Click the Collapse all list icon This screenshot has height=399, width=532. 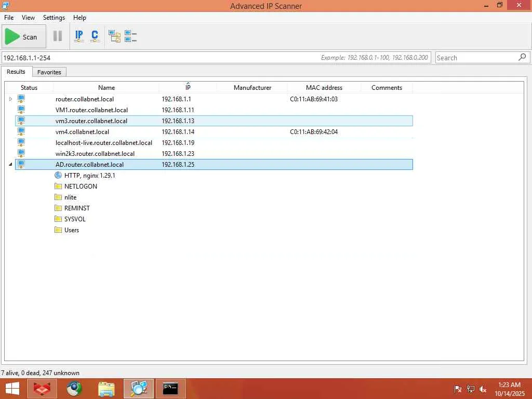click(130, 36)
